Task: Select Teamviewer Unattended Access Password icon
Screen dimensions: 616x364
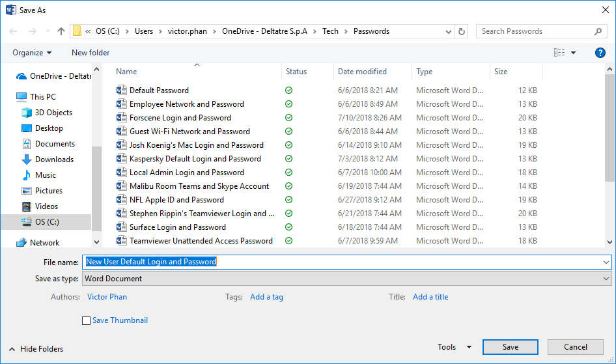Action: click(121, 241)
